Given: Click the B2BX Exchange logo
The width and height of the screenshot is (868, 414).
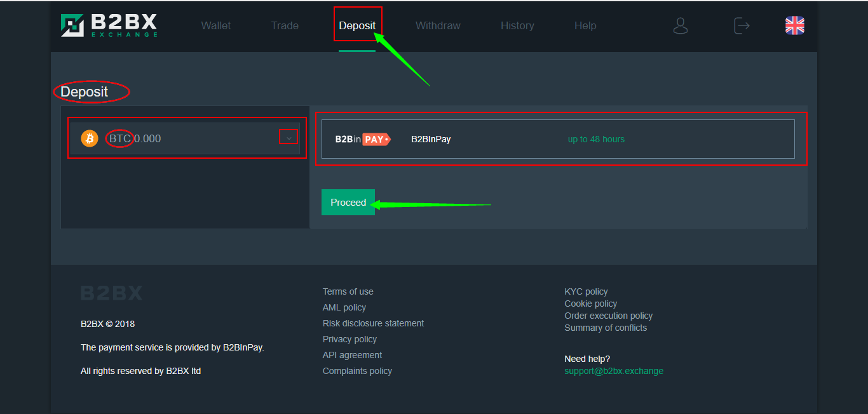Looking at the screenshot, I should click(109, 25).
